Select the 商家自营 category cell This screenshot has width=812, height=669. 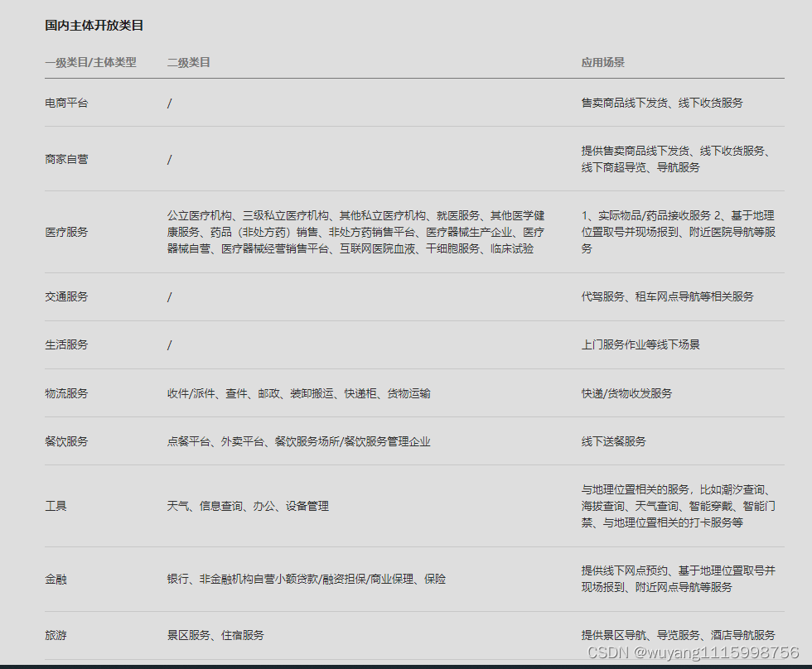[x=66, y=159]
